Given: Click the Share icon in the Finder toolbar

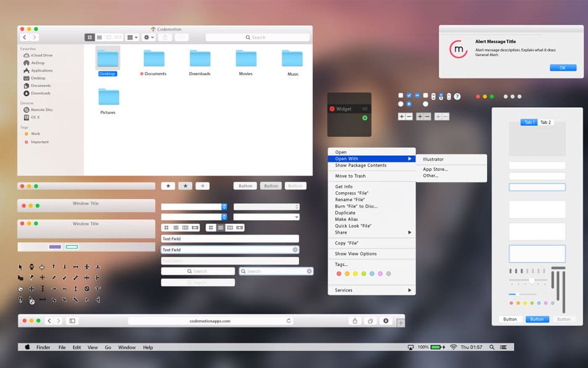Looking at the screenshot, I should click(166, 37).
